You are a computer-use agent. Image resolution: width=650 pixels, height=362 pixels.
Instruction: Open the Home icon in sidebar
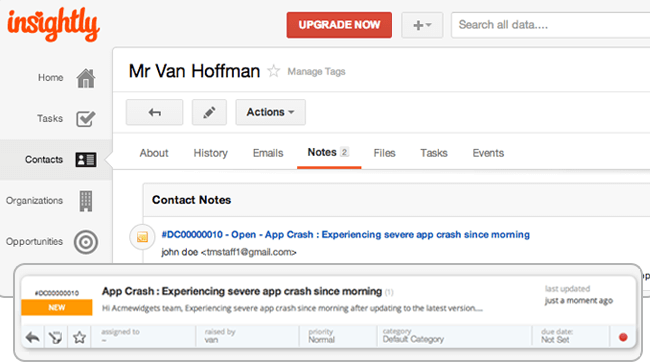click(86, 78)
